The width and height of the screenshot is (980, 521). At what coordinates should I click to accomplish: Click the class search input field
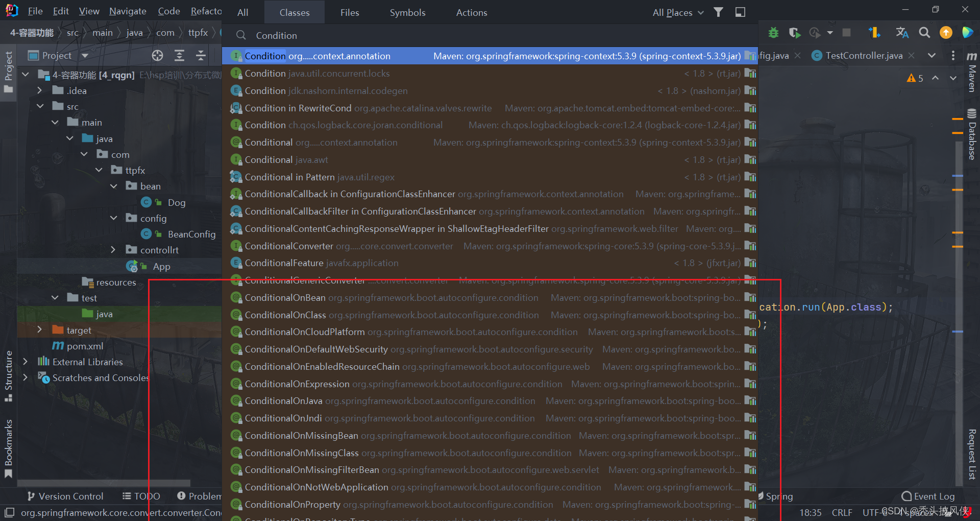click(490, 35)
